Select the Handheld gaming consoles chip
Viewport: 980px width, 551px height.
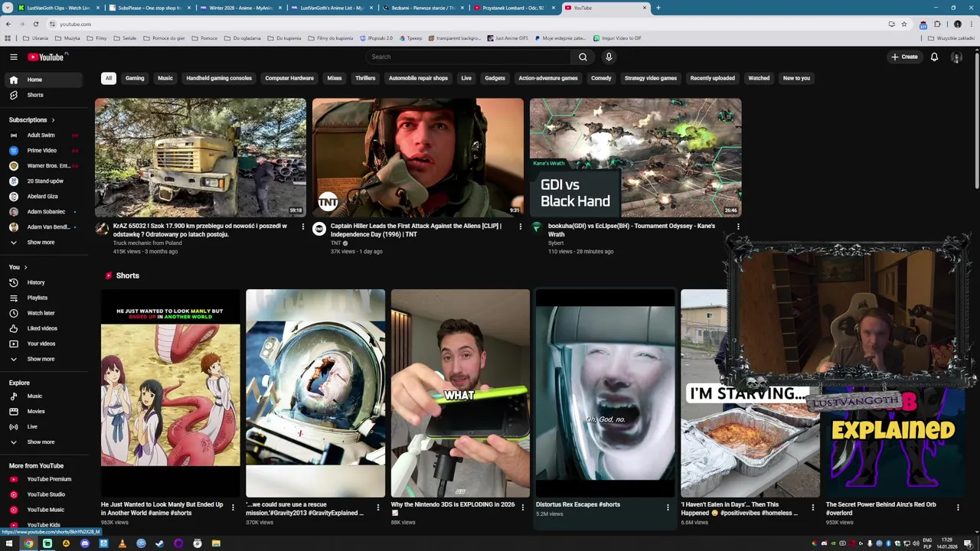click(x=219, y=78)
